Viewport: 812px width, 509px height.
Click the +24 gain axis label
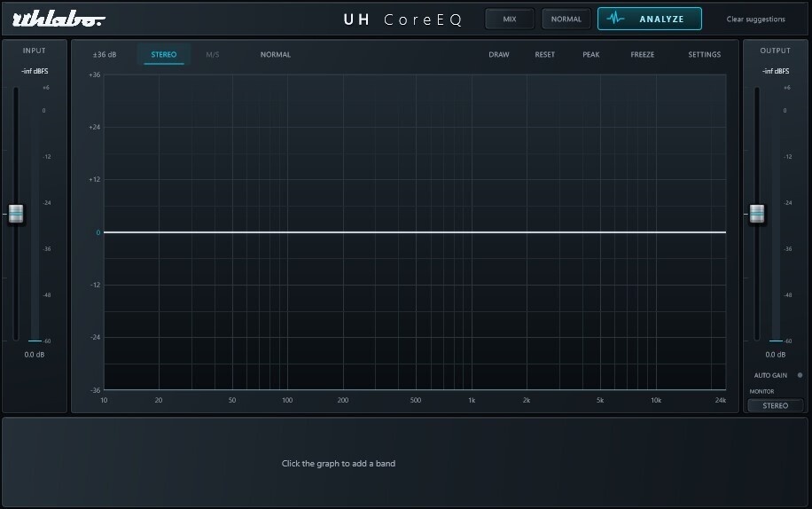tap(94, 127)
